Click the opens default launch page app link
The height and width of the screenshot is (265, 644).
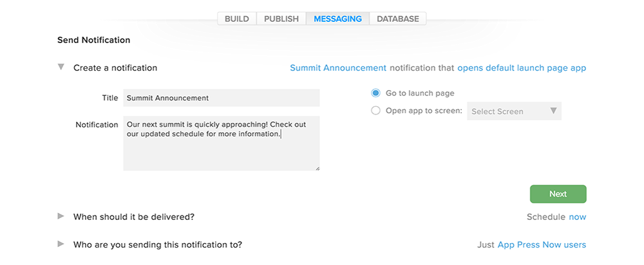522,68
